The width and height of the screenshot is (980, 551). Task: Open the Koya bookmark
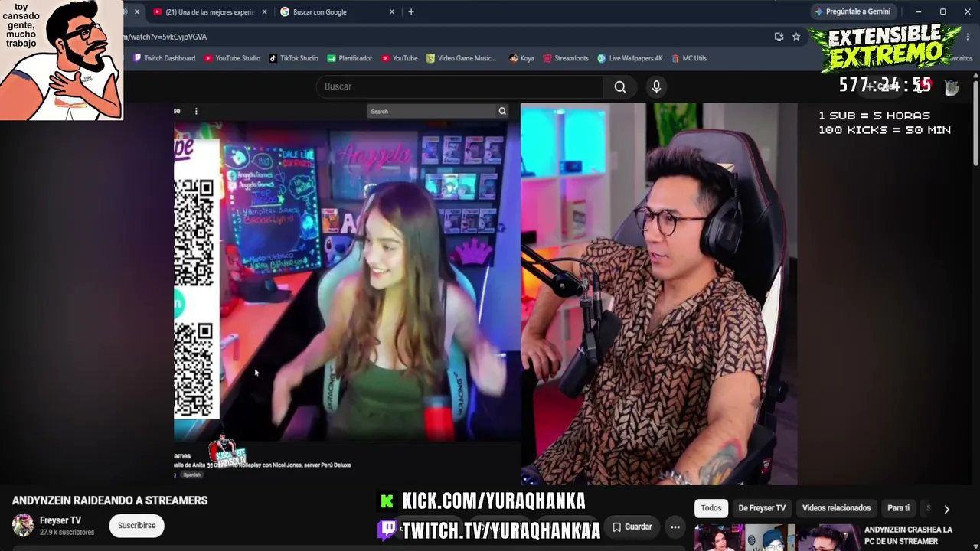(x=521, y=58)
